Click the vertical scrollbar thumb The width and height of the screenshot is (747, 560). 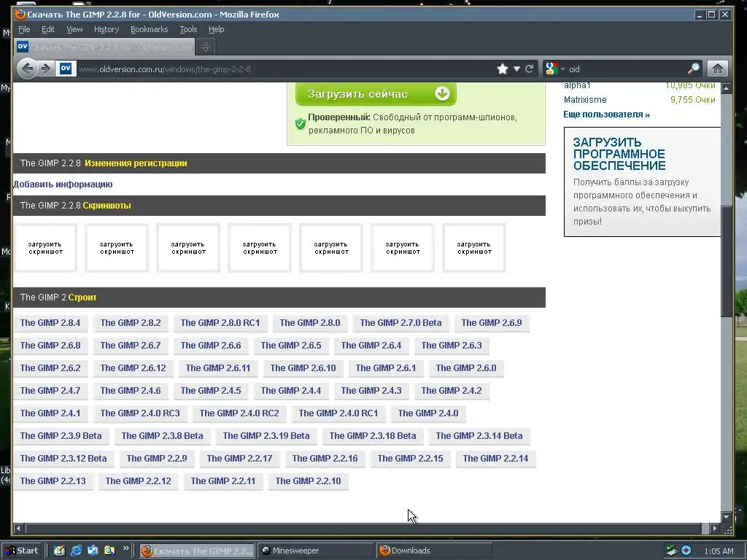(x=727, y=261)
